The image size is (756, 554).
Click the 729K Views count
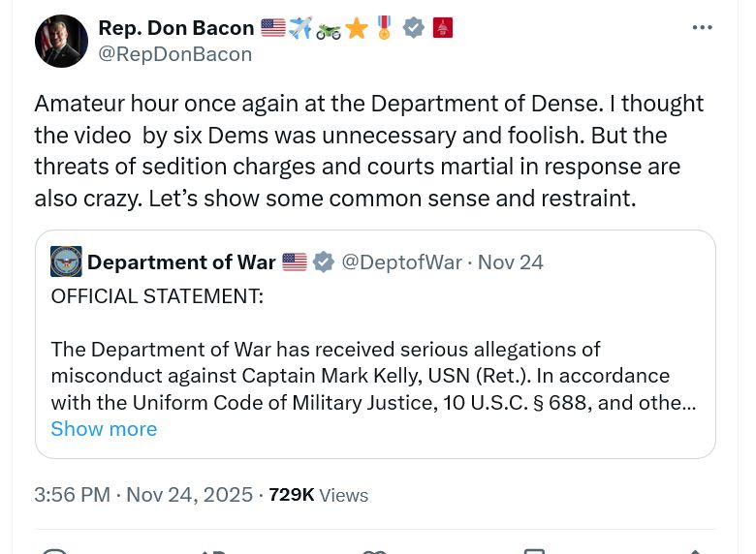318,495
